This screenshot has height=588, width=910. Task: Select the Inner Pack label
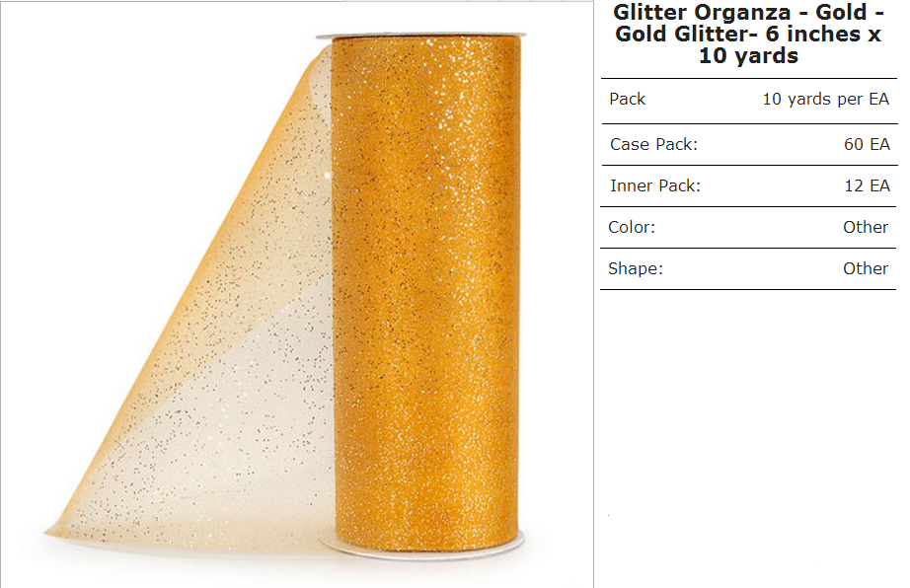click(655, 186)
